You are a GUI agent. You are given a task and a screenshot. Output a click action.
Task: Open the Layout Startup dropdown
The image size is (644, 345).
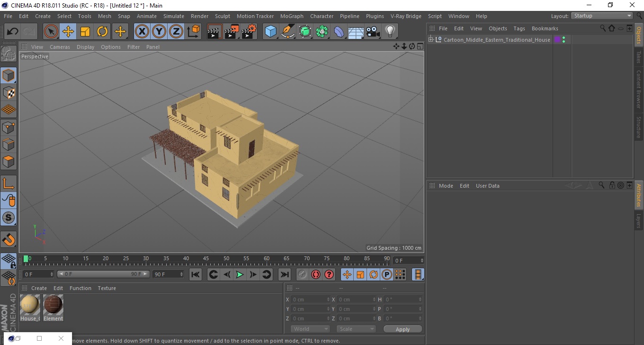602,16
